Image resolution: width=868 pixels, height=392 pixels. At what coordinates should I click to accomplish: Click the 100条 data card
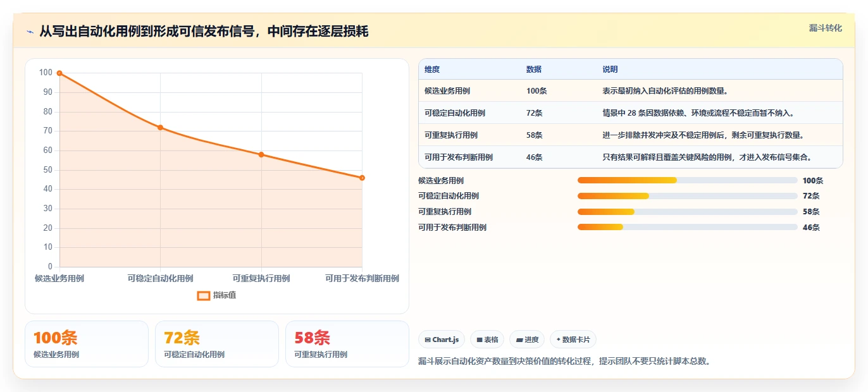(87, 344)
